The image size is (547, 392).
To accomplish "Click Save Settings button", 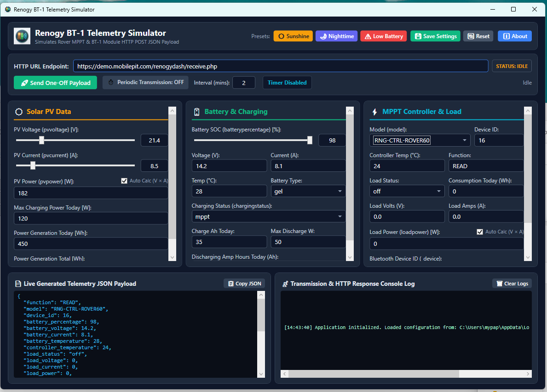I will pos(435,36).
